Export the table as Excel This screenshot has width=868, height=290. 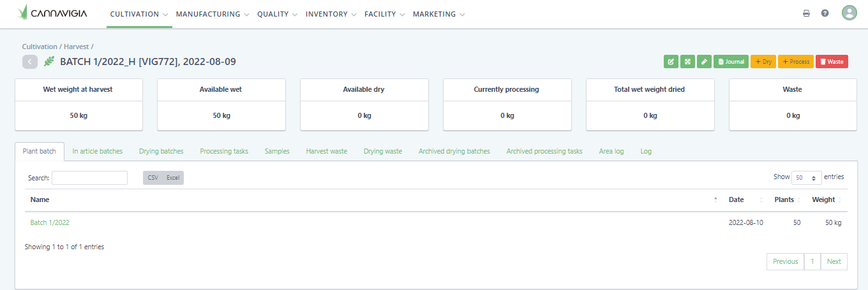pyautogui.click(x=173, y=178)
